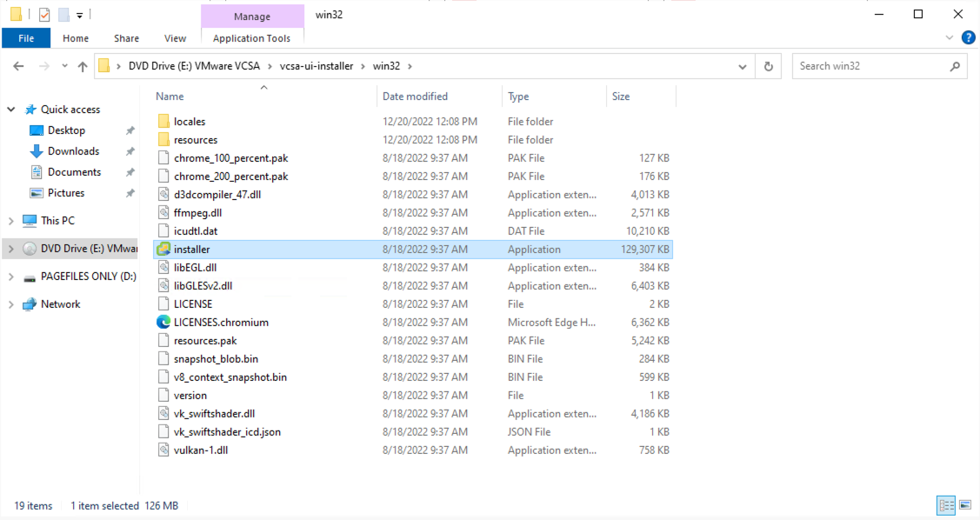Open the address bar history dropdown
This screenshot has width=980, height=520.
tap(743, 66)
